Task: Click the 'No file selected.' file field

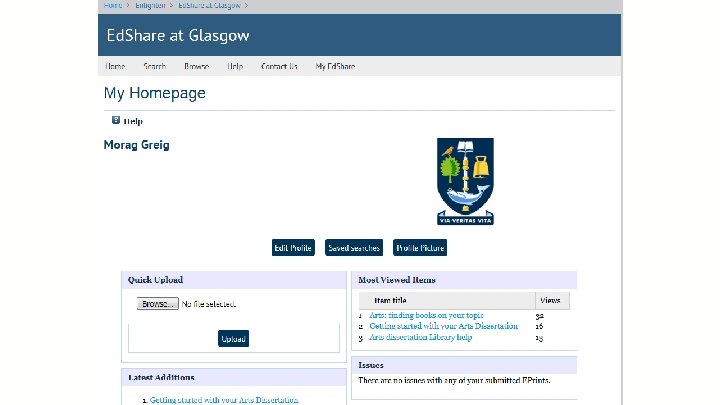Action: [x=209, y=304]
